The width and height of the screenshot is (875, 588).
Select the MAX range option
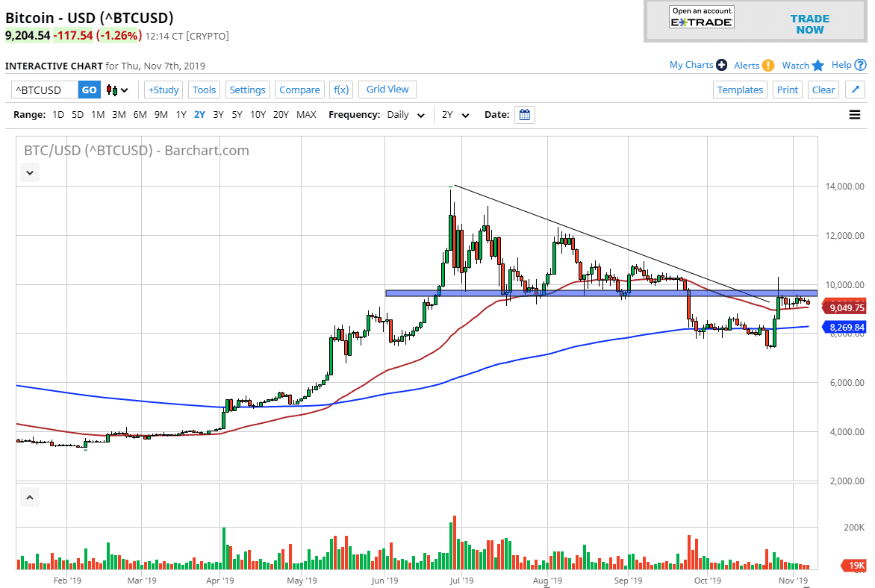pyautogui.click(x=305, y=114)
